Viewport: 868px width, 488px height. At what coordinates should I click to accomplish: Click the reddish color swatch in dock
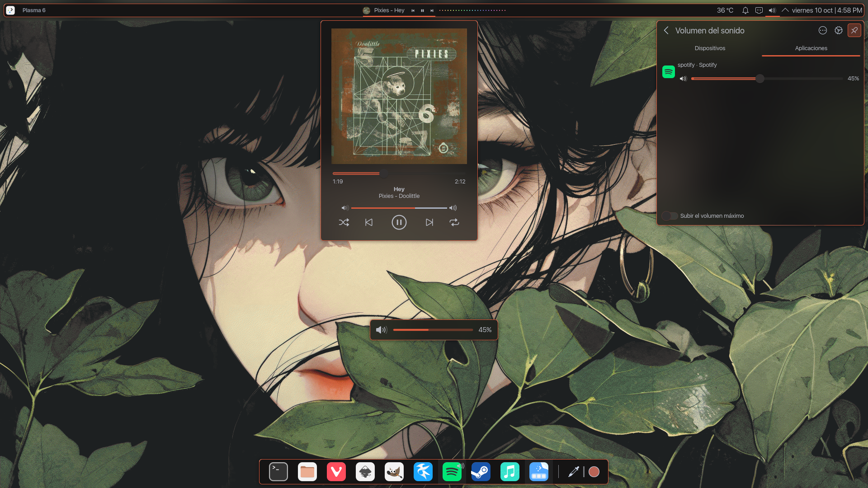click(594, 472)
